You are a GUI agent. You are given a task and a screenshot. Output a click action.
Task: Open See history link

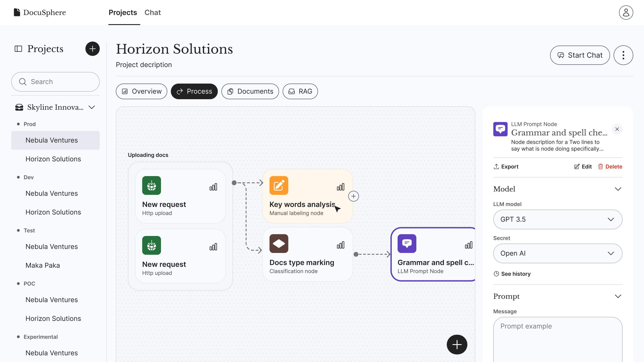(x=512, y=274)
